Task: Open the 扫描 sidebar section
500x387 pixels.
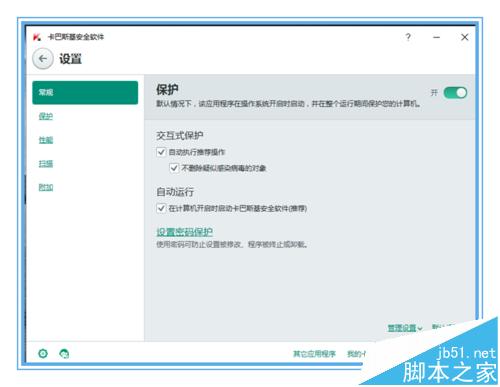Action: point(46,164)
